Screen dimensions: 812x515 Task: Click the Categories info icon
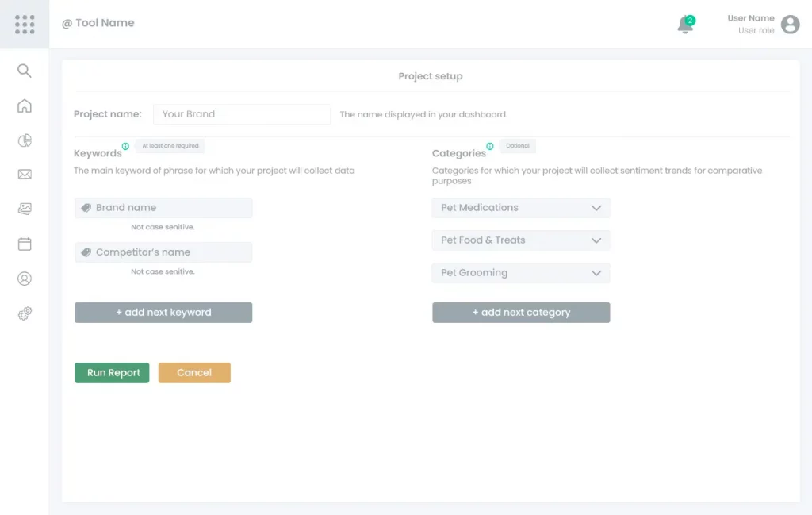pos(490,146)
